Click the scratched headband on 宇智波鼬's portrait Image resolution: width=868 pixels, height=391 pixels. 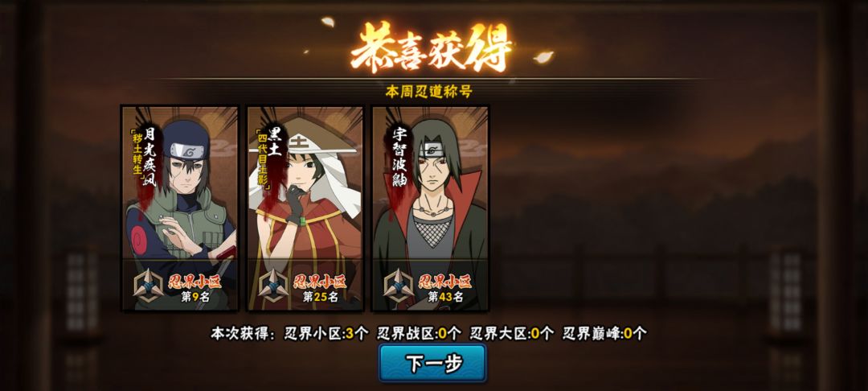pos(435,149)
